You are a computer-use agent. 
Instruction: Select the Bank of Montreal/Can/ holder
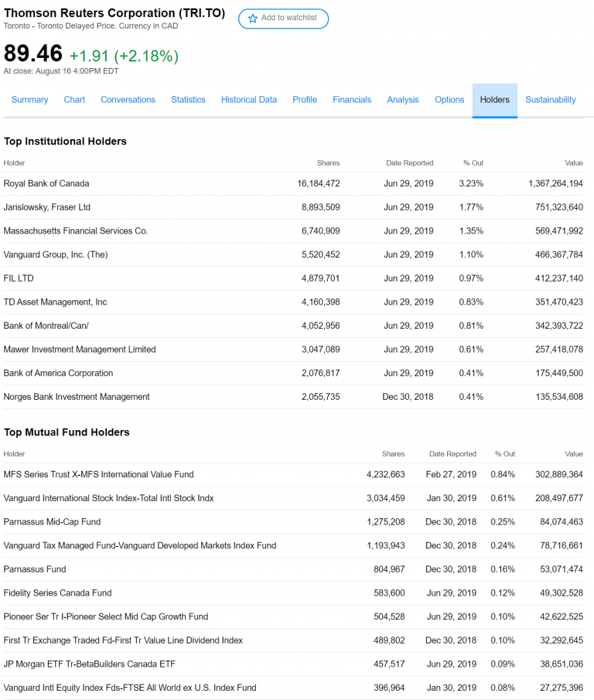click(46, 326)
